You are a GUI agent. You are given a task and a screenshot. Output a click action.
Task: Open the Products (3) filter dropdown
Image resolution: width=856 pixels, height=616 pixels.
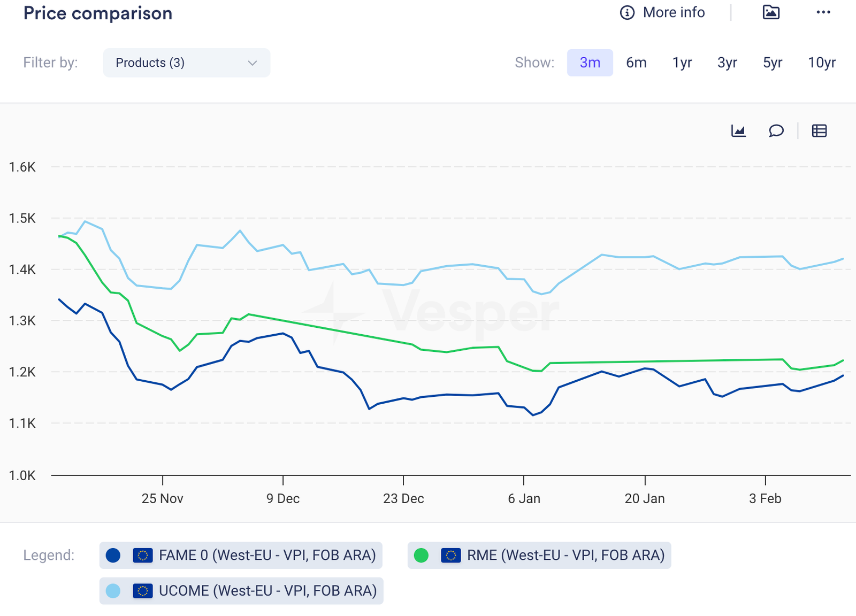[186, 63]
